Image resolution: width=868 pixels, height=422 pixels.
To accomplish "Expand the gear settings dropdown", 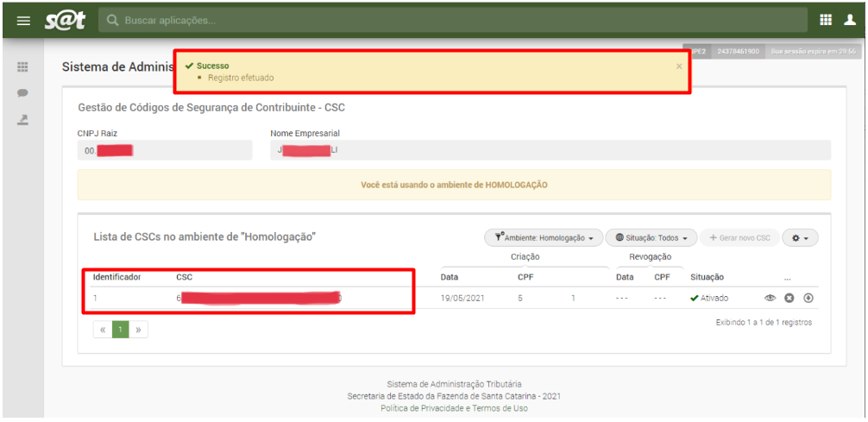I will (x=799, y=238).
